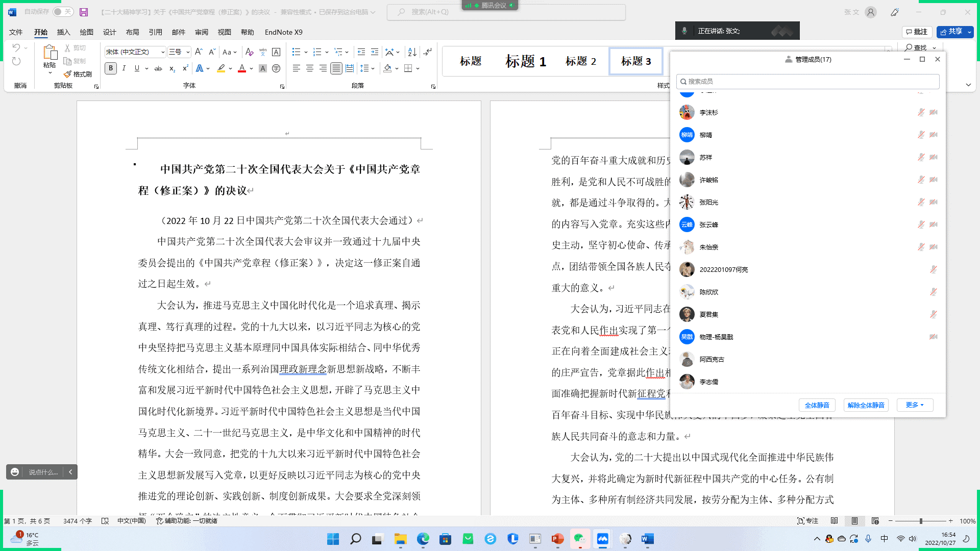The height and width of the screenshot is (551, 980).
Task: Switch to the 审阅 ribbon tab
Action: [x=202, y=32]
